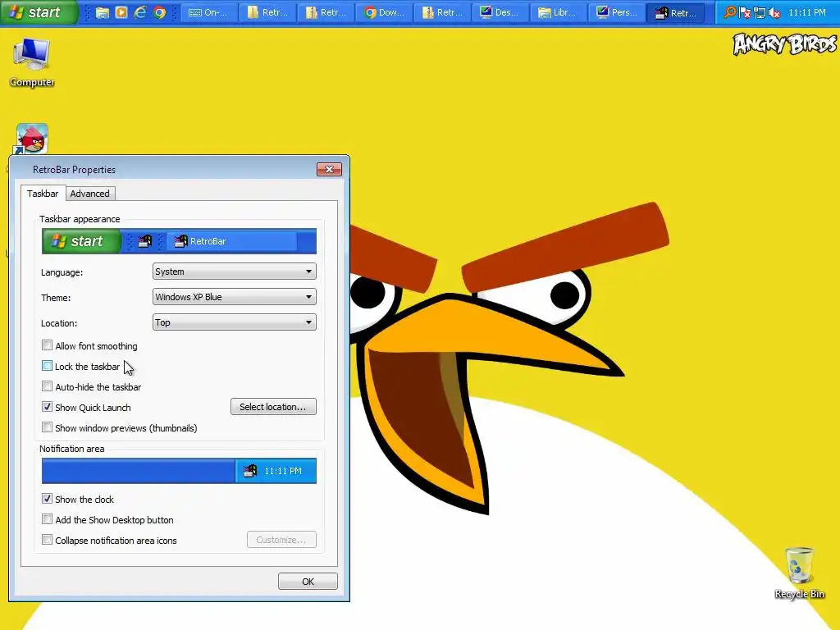This screenshot has height=630, width=840.
Task: Open the Action Center flag tray icon
Action: click(x=745, y=12)
